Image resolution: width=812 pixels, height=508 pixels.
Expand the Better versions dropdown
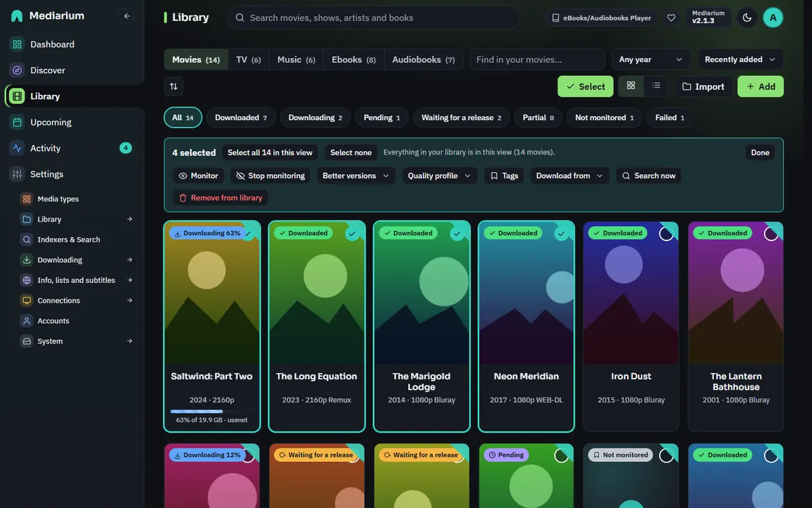click(x=356, y=175)
